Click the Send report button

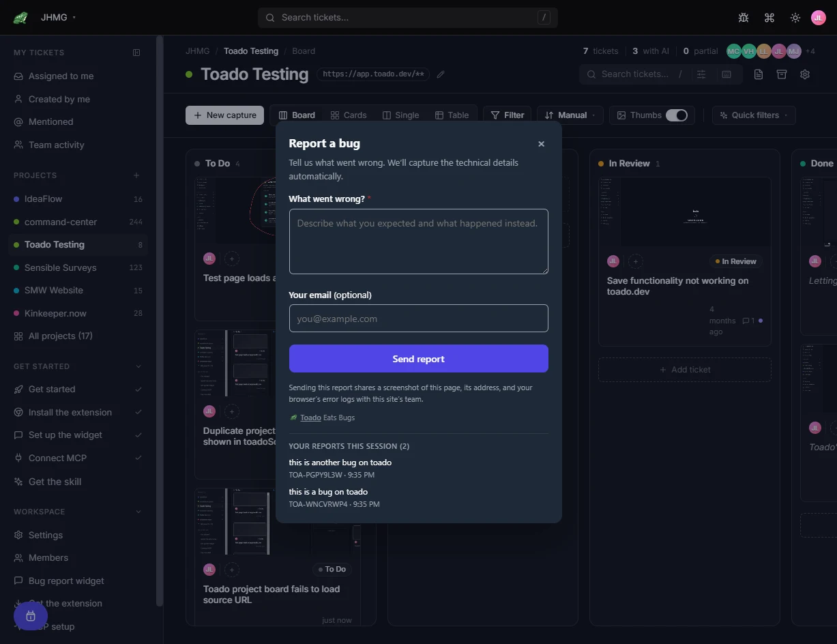pyautogui.click(x=419, y=359)
